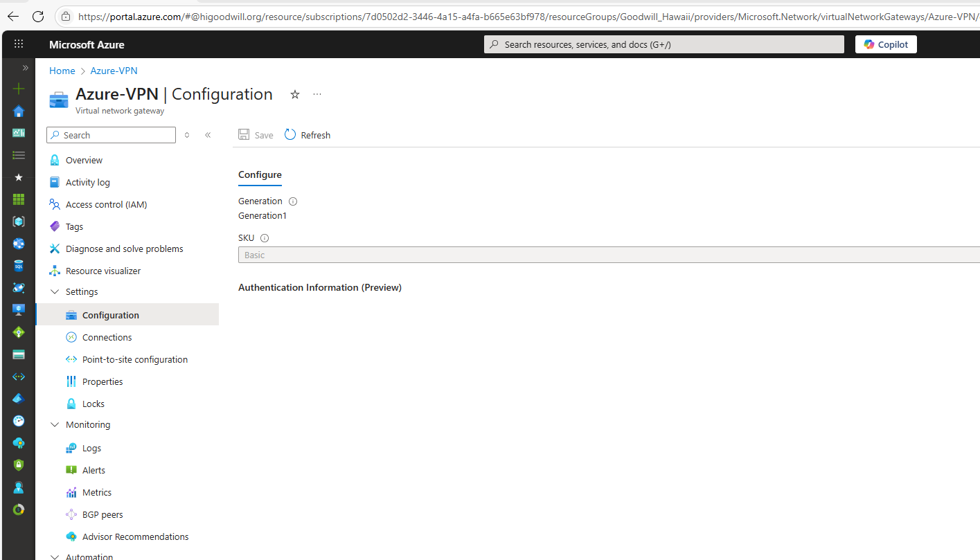
Task: Open the more options ellipsis beside title
Action: click(317, 94)
